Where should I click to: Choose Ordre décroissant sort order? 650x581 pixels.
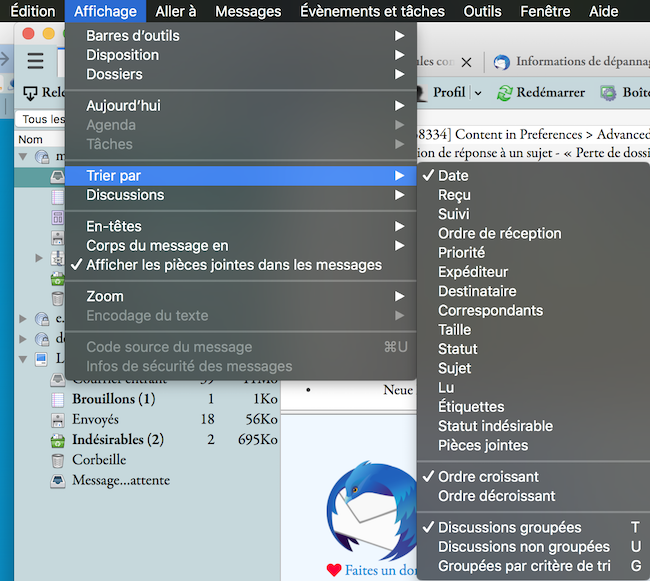coord(533,496)
